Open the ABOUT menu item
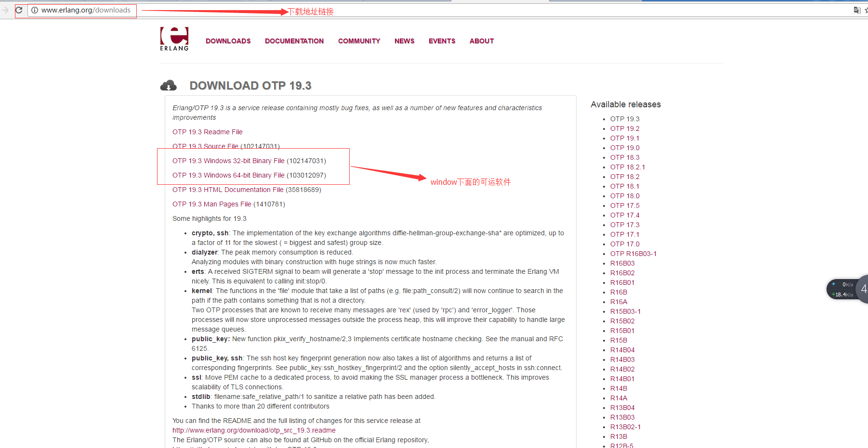 (x=482, y=41)
